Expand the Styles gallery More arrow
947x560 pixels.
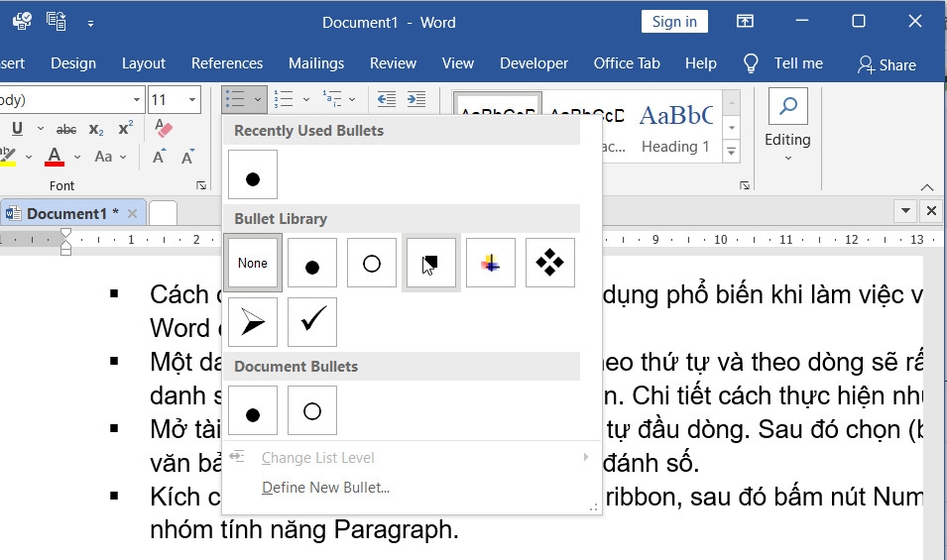(732, 152)
